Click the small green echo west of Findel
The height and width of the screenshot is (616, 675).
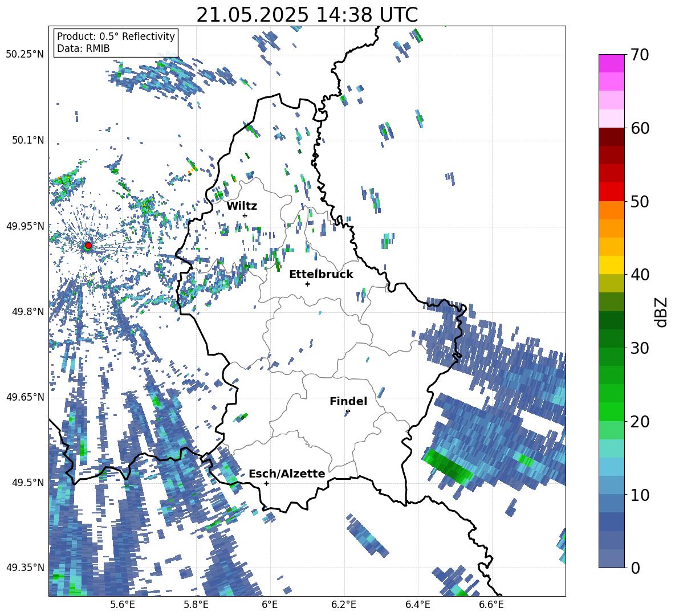point(242,417)
